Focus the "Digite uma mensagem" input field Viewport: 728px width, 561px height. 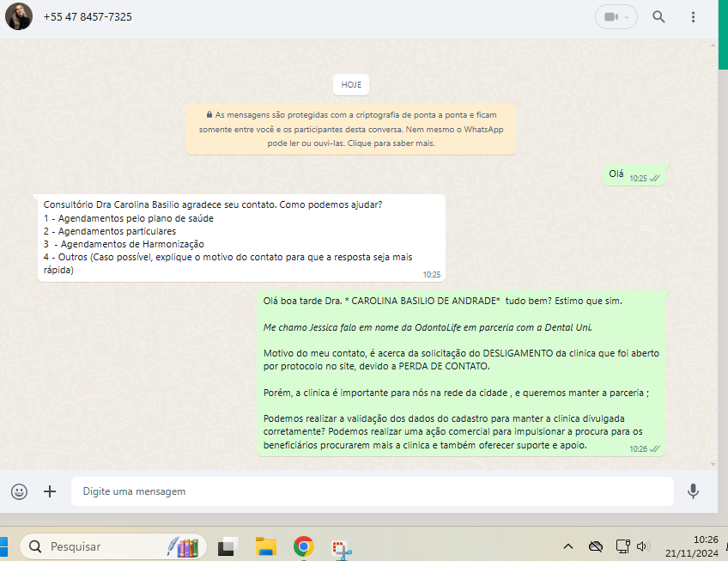(372, 491)
